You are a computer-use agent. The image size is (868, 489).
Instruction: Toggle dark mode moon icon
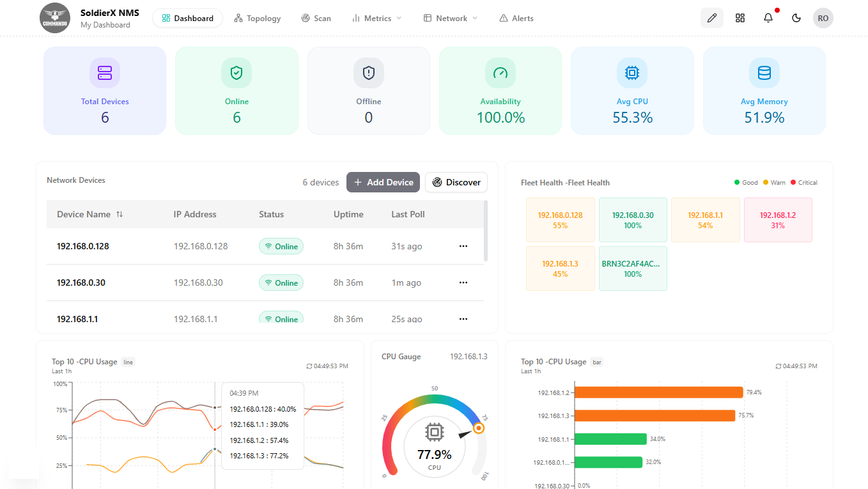796,18
